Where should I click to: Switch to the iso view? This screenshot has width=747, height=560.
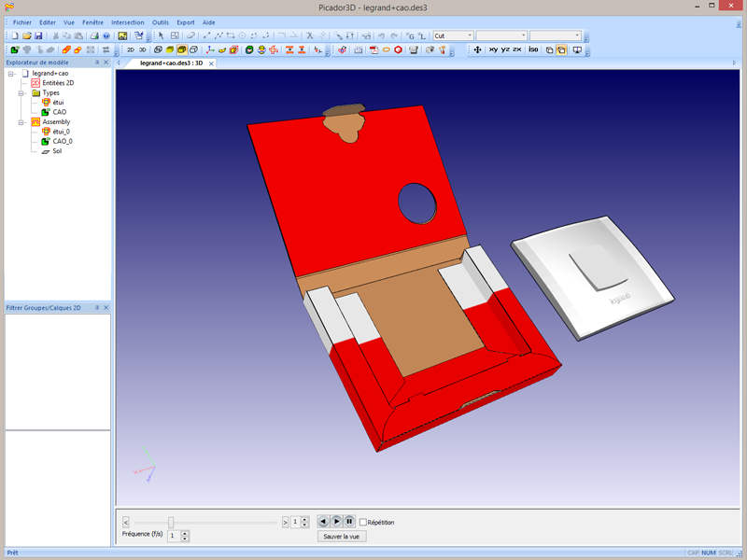click(x=533, y=49)
